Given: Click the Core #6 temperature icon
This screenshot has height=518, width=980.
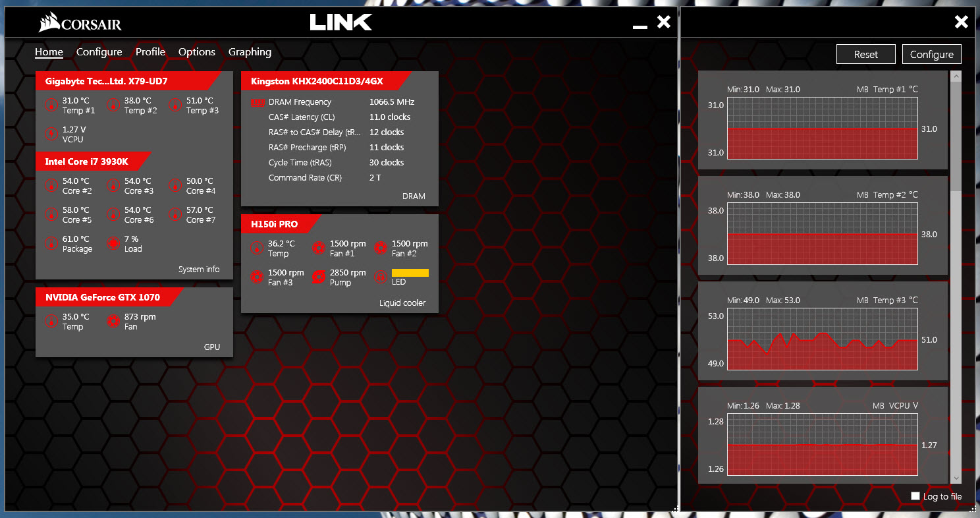Looking at the screenshot, I should pos(113,214).
